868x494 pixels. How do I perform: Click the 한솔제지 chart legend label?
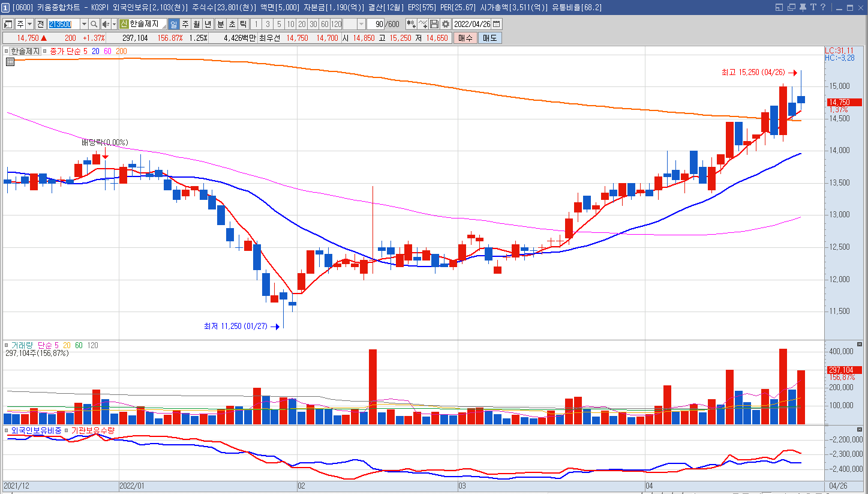pos(25,52)
